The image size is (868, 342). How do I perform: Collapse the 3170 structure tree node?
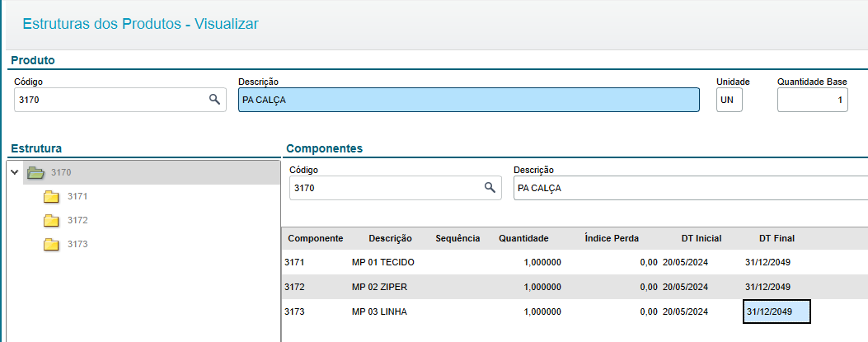pyautogui.click(x=14, y=172)
